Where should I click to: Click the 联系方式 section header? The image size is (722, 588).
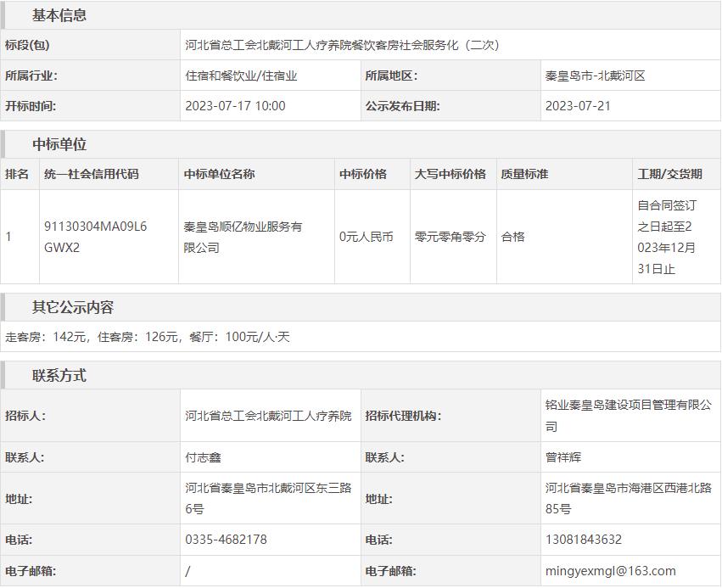coord(59,375)
